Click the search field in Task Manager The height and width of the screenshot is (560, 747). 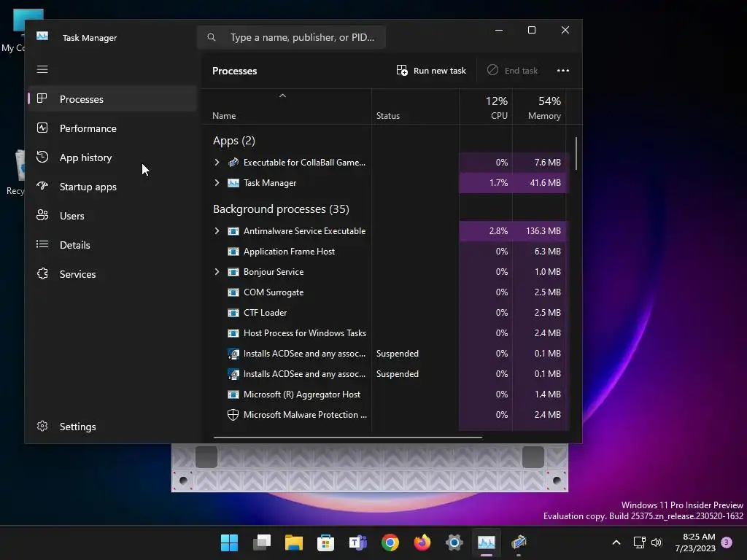point(292,37)
